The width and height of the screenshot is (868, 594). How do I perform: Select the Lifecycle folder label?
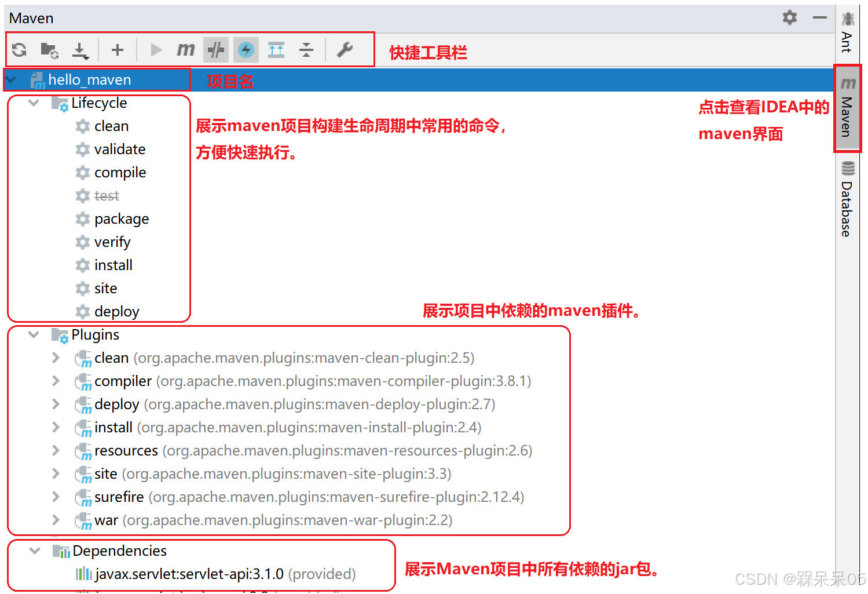(x=99, y=103)
